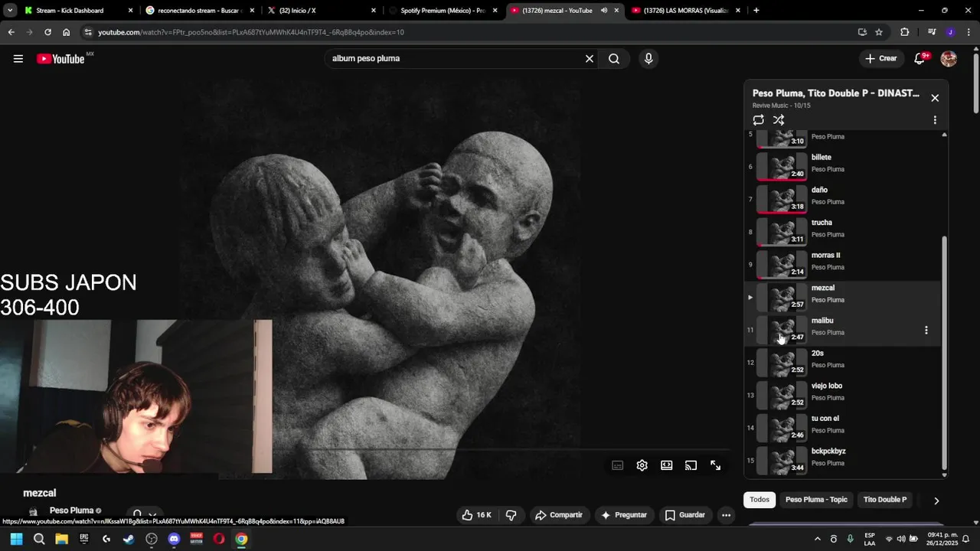Screen dimensions: 980x551
Task: Go back in the browser
Action: pos(11,32)
